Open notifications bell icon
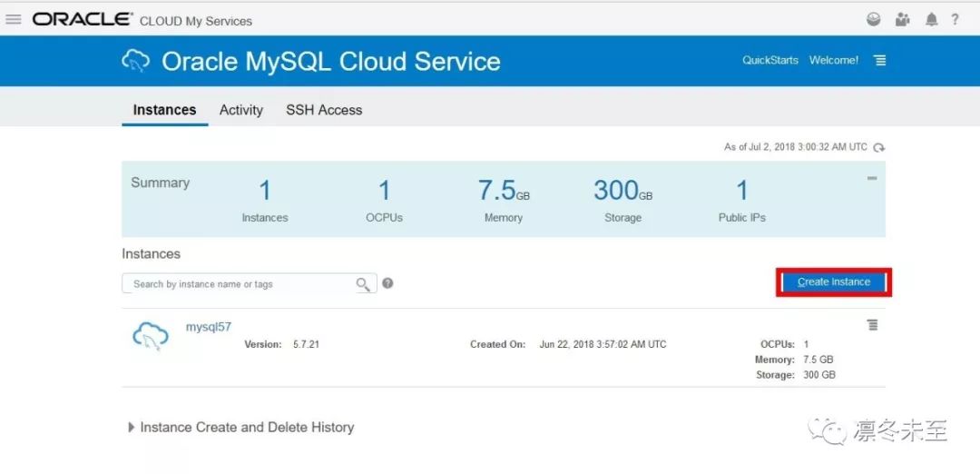Screen dimensions: 980x474 pyautogui.click(x=931, y=19)
